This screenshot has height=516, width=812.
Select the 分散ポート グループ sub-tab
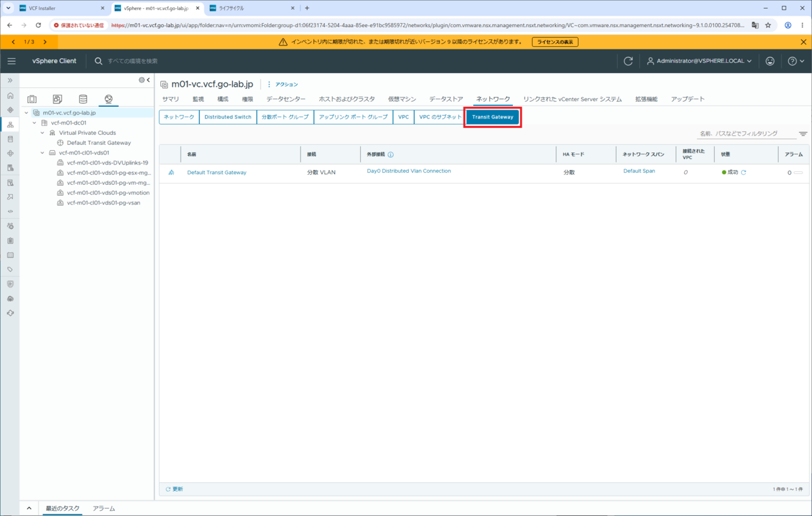285,117
